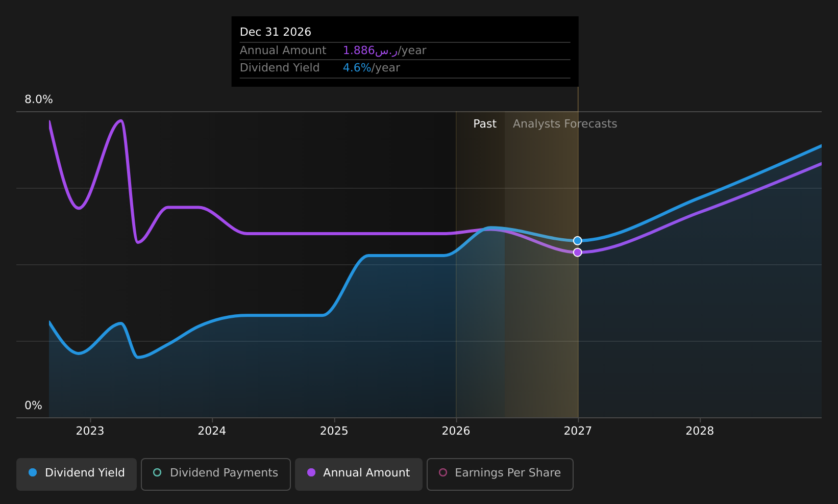838x504 pixels.
Task: Click the 0% y-axis label
Action: pyautogui.click(x=33, y=406)
